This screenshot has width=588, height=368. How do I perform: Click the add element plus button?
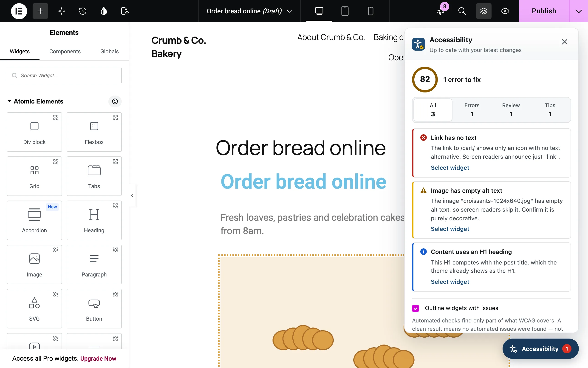tap(40, 11)
